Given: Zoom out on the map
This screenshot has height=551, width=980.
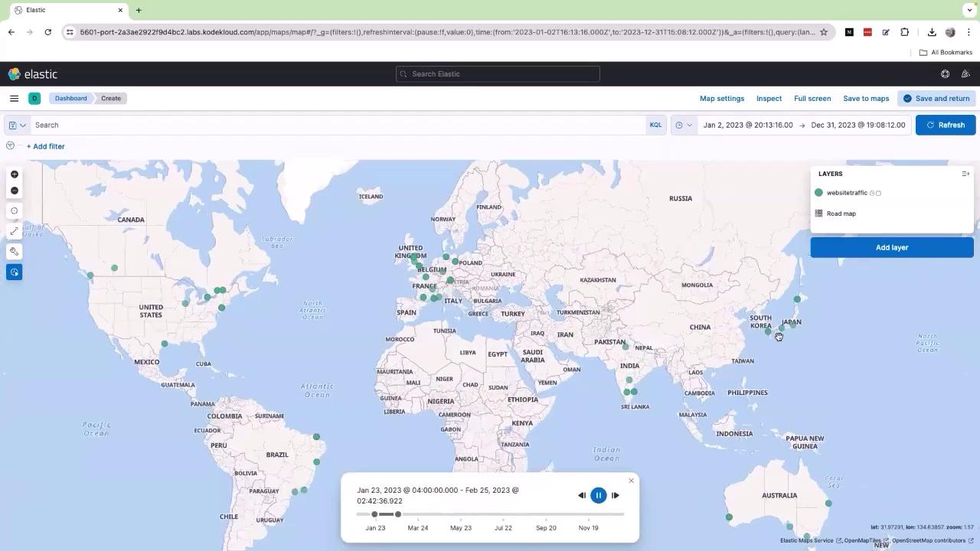Looking at the screenshot, I should pos(14,191).
